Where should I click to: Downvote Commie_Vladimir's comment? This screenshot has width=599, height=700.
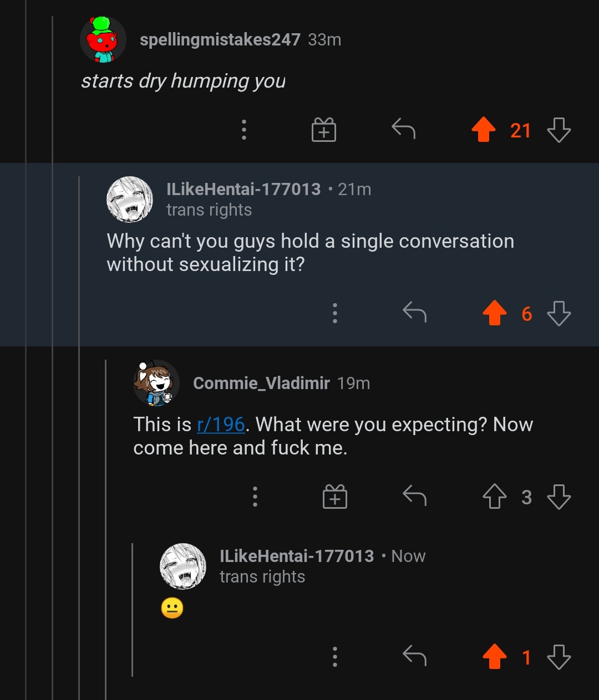pyautogui.click(x=559, y=497)
